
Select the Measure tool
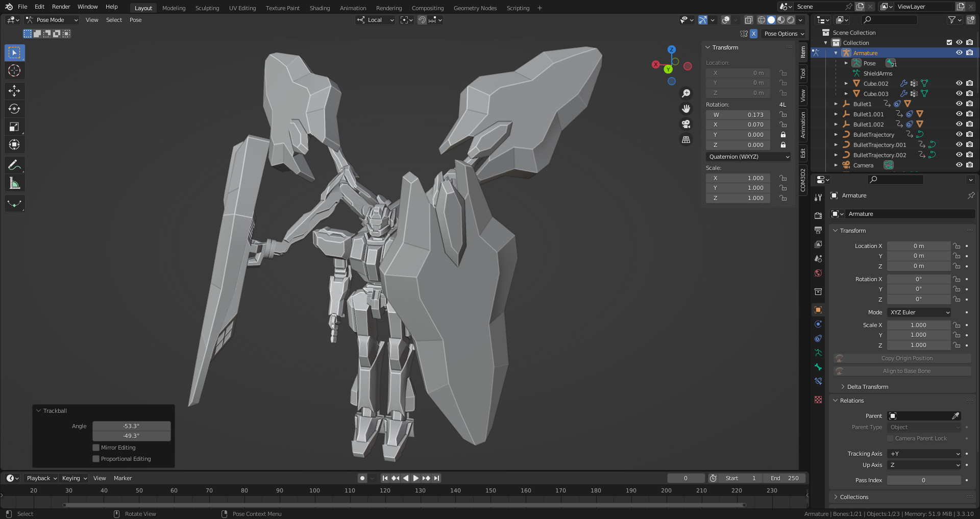click(14, 183)
